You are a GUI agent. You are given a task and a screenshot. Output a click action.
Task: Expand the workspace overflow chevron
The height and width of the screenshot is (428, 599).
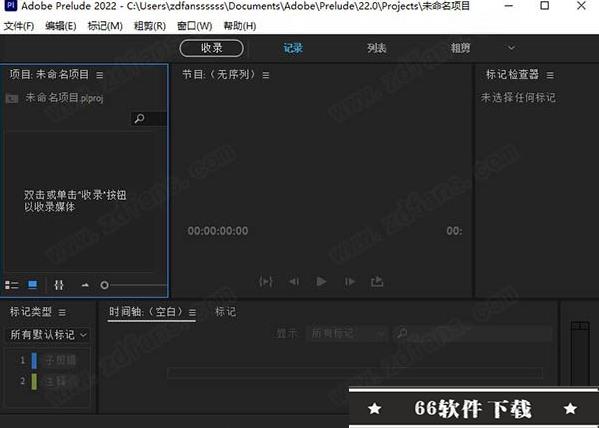pyautogui.click(x=511, y=48)
